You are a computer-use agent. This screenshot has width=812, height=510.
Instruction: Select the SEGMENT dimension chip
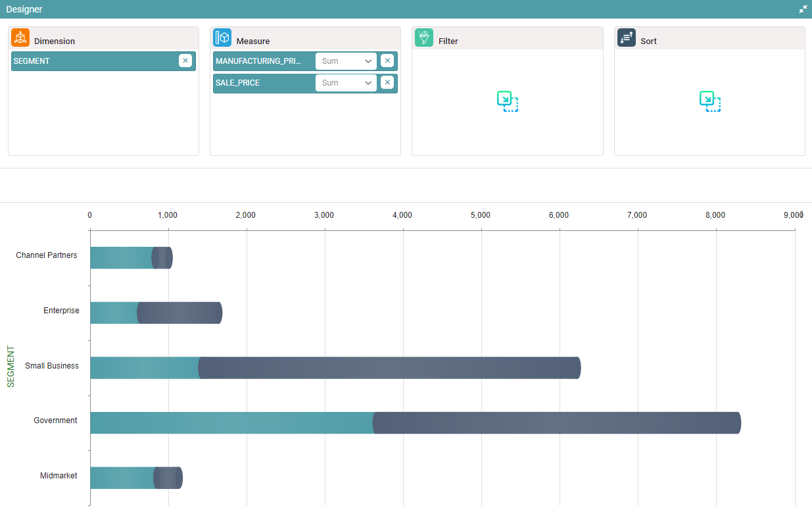[103, 61]
